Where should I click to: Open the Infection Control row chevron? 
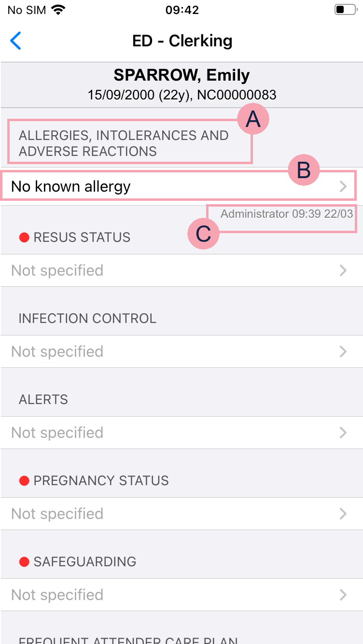coord(343,351)
